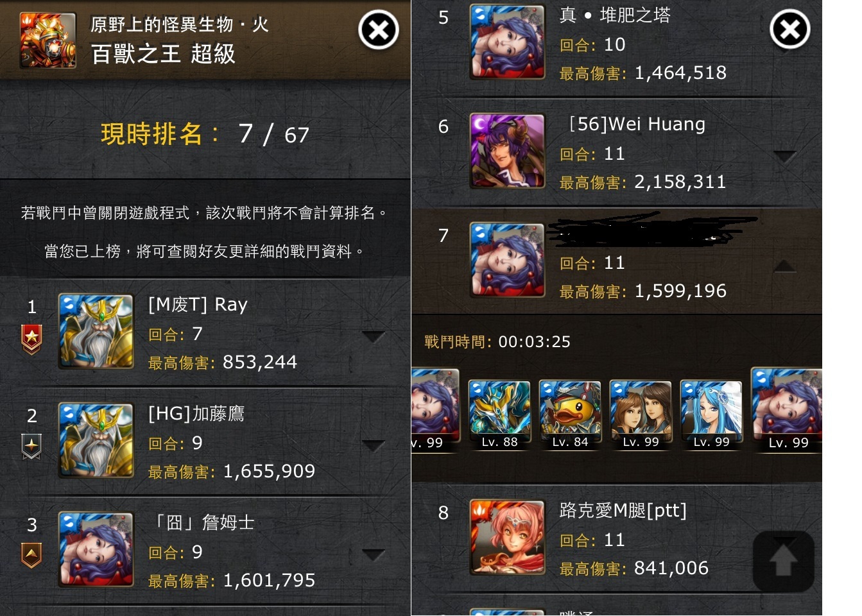Expand details for [M废T] Ray entry
Viewport: 862px width, 616px height.
tap(374, 336)
